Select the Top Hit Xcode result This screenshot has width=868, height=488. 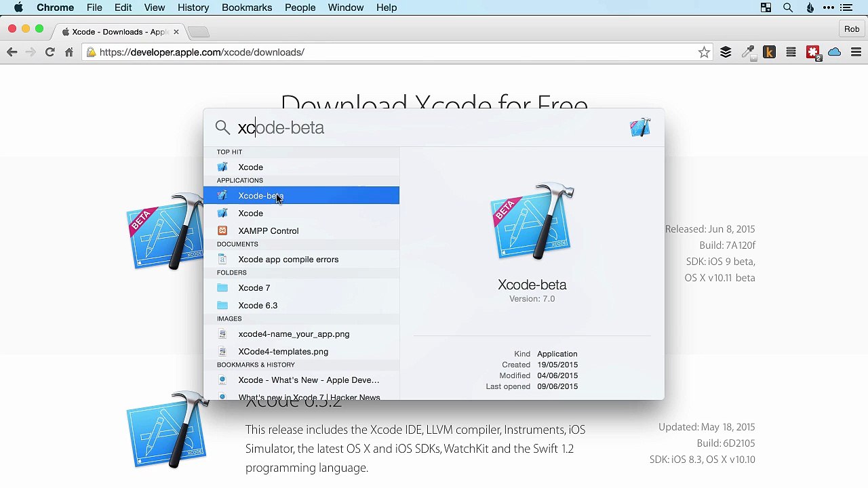click(x=301, y=167)
